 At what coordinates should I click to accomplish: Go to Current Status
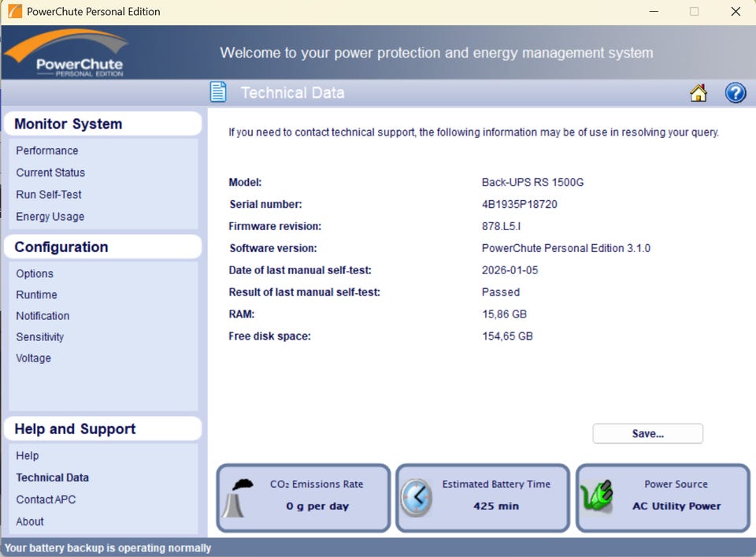click(50, 173)
